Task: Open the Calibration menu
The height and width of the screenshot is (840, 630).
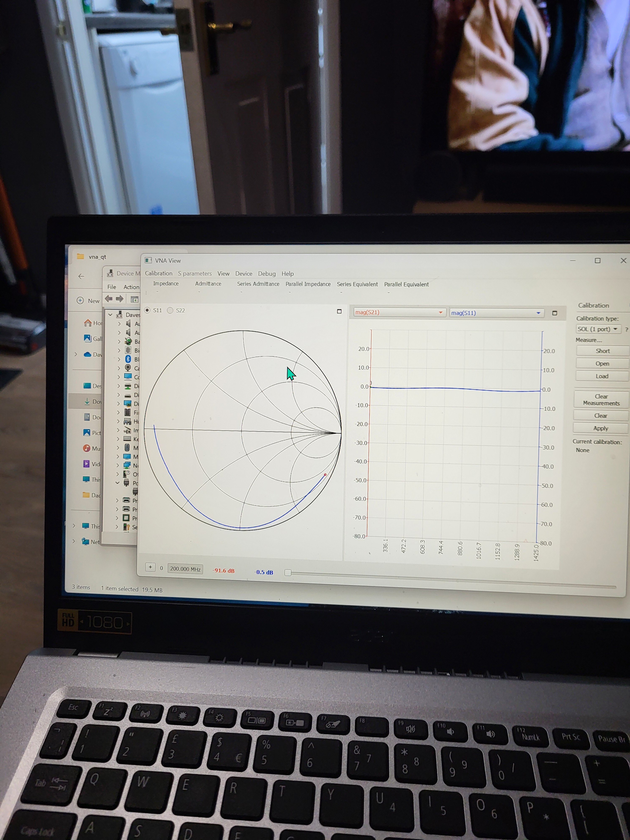Action: [158, 273]
